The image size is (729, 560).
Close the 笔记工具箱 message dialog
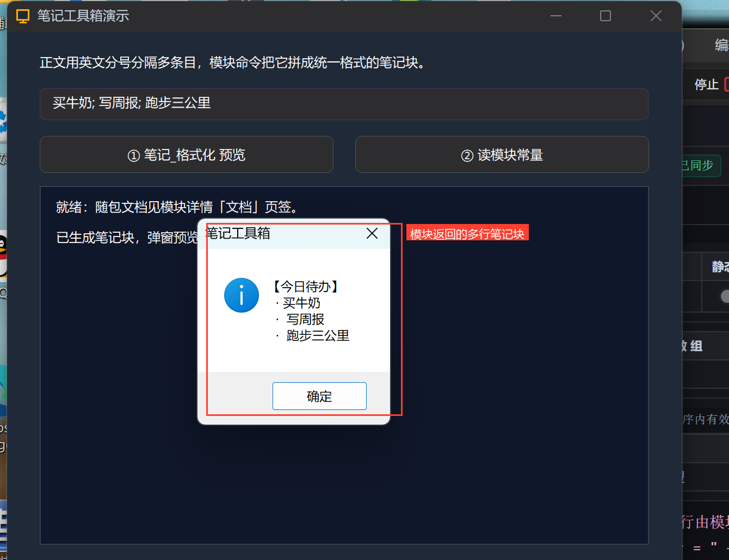coord(372,233)
